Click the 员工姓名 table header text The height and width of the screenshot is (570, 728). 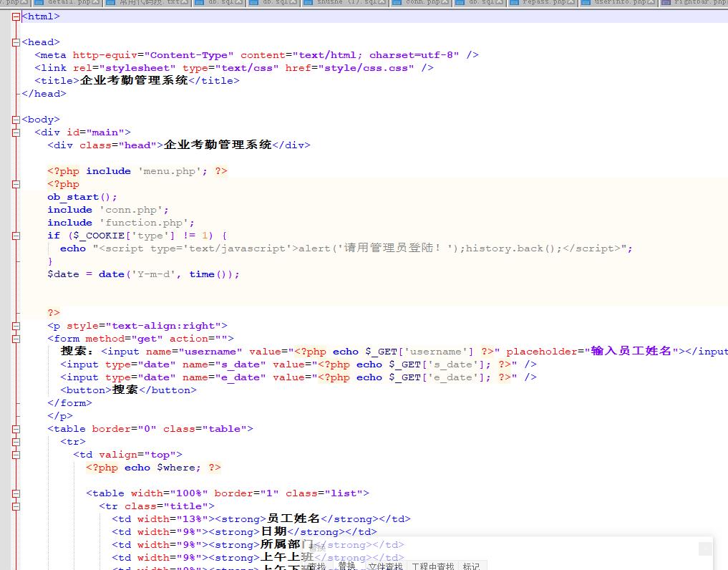click(293, 519)
